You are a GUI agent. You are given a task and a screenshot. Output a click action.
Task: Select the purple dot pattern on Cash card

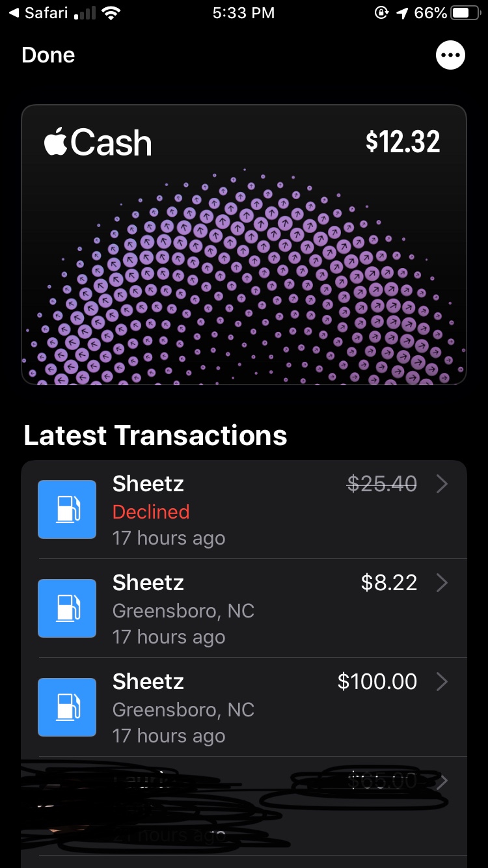tap(244, 286)
